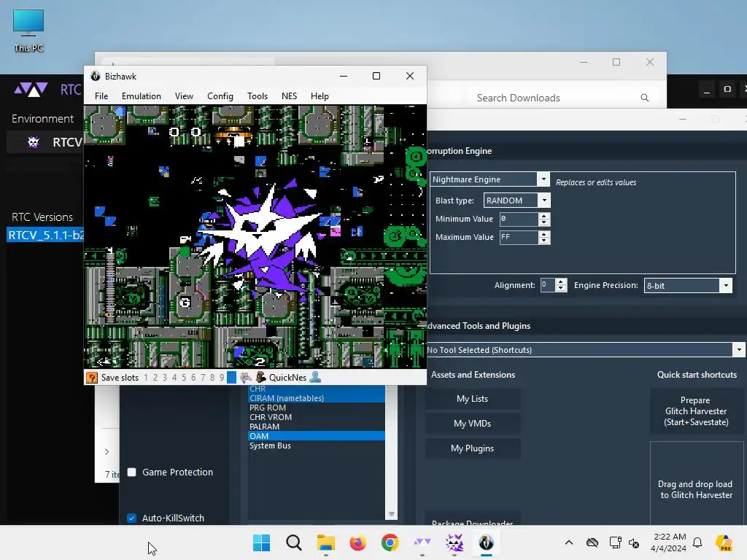This screenshot has width=747, height=560.
Task: Click the RTC launcher triangles logo
Action: click(31, 90)
